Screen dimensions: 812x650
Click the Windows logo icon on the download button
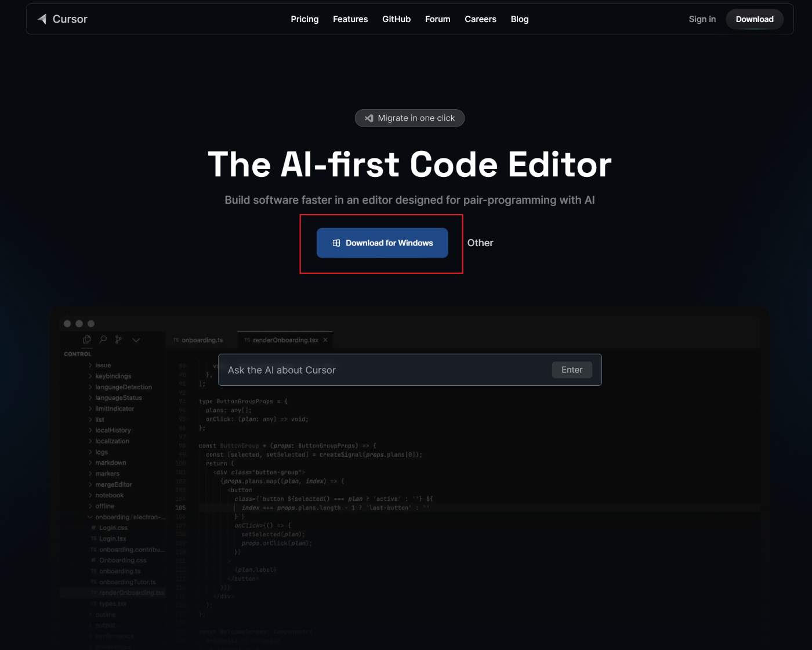tap(336, 243)
